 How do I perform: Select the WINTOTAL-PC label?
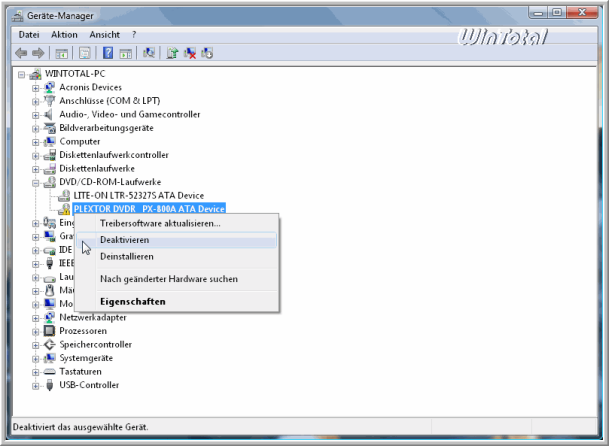point(75,74)
